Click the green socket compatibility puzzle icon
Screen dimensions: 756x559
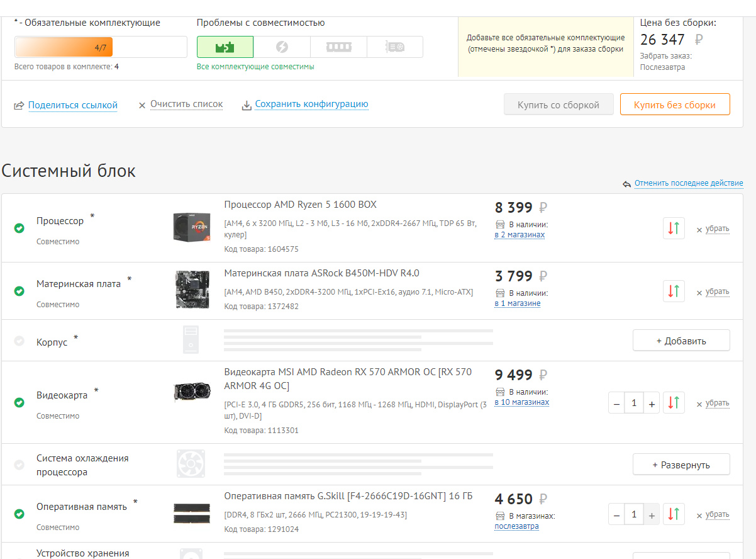click(x=225, y=47)
